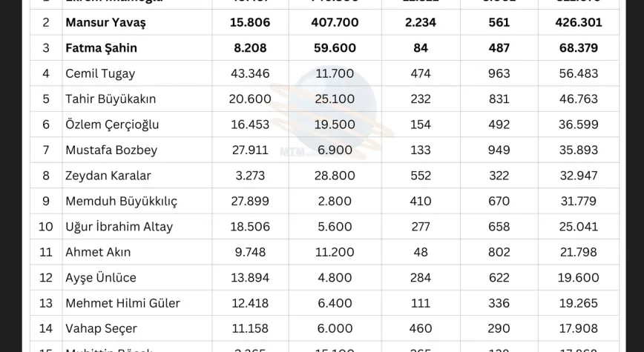Click the value 552 in Zeydan Karalar row
This screenshot has width=644, height=352.
pyautogui.click(x=421, y=176)
